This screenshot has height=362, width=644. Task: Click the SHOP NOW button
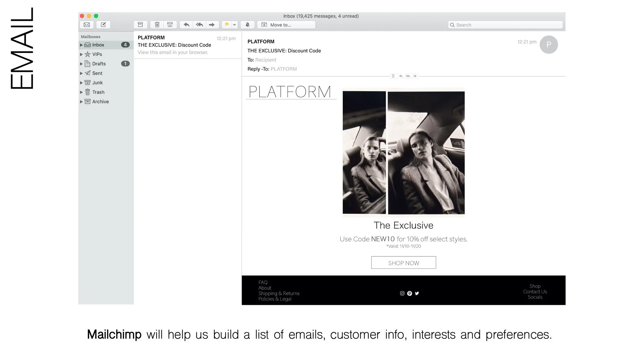pos(403,263)
